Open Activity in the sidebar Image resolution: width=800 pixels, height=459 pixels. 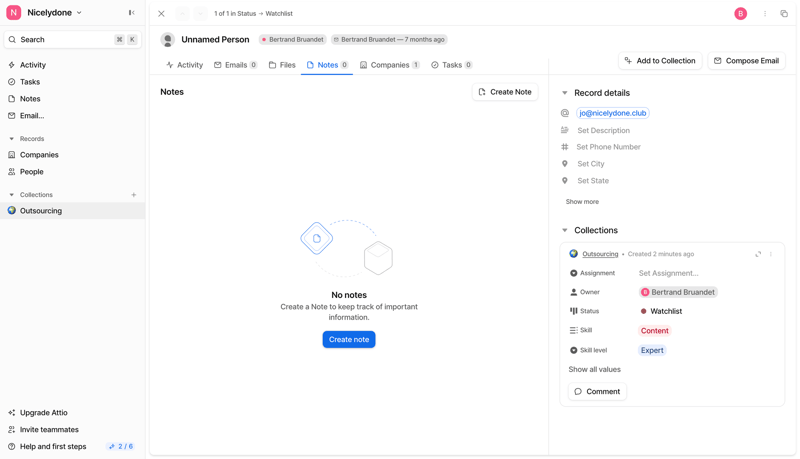pos(33,65)
